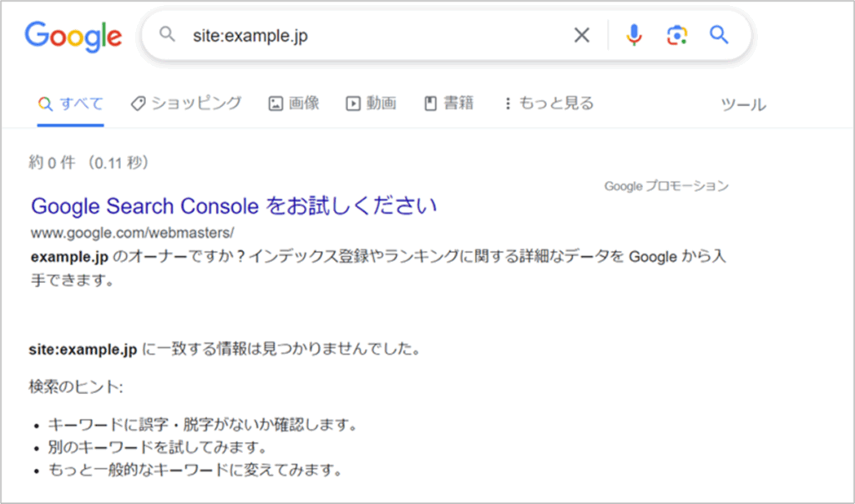This screenshot has width=855, height=504.
Task: Open Google Search Console をお試しください link
Action: pos(234,206)
